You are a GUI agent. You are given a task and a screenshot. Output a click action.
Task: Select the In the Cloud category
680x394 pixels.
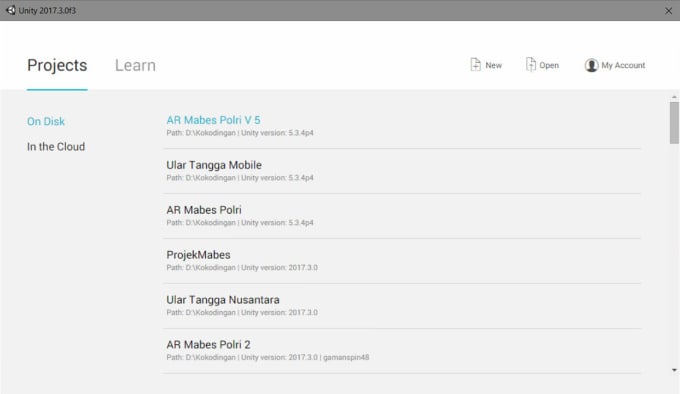point(56,147)
